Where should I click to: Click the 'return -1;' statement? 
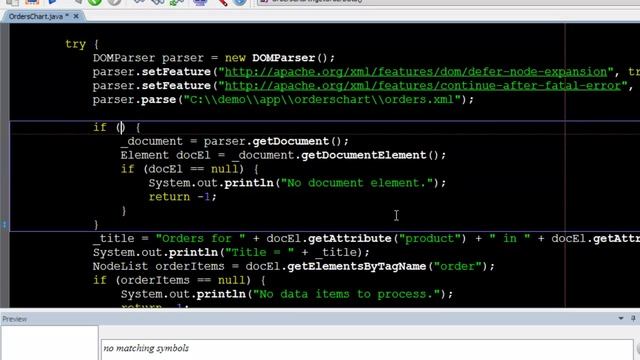tap(182, 197)
